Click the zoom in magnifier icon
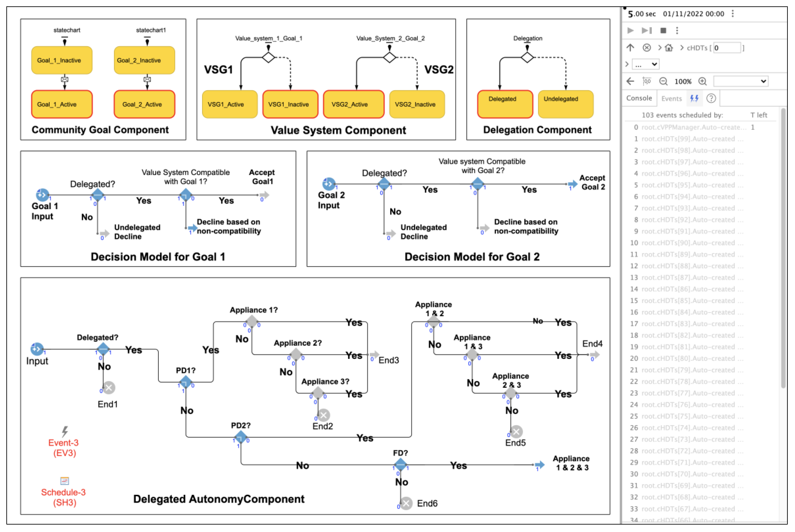The width and height of the screenshot is (795, 532). (702, 81)
